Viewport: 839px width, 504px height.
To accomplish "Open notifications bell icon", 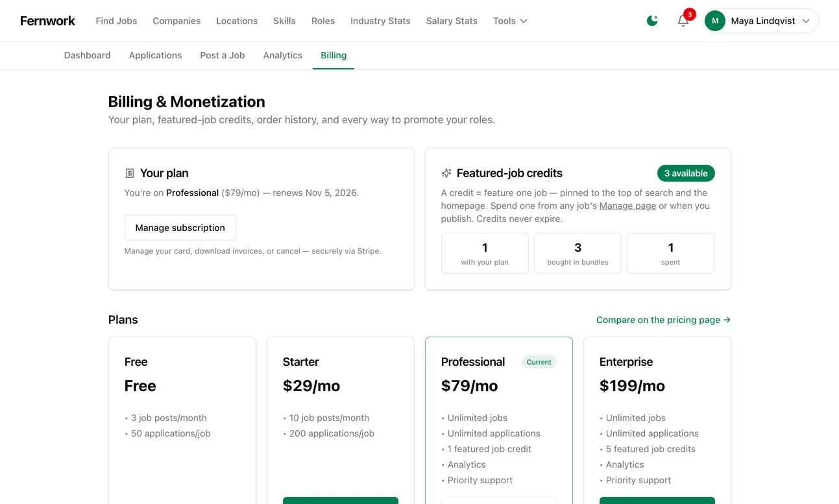I will 683,21.
